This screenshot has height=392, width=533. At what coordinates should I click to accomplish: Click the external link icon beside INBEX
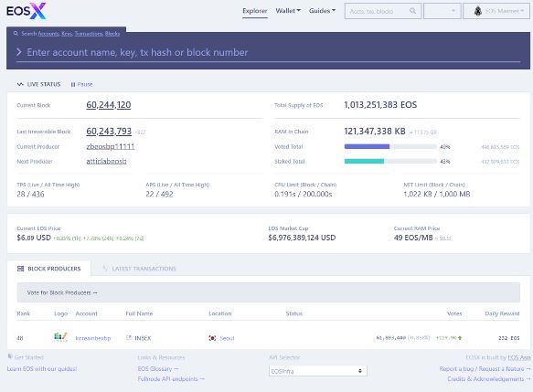click(x=129, y=338)
